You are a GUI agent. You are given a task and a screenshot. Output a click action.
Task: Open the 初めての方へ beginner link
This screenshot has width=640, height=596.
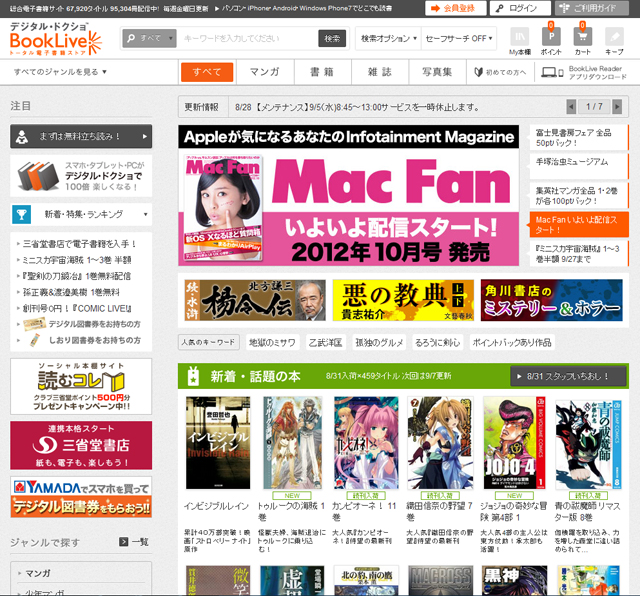(500, 72)
